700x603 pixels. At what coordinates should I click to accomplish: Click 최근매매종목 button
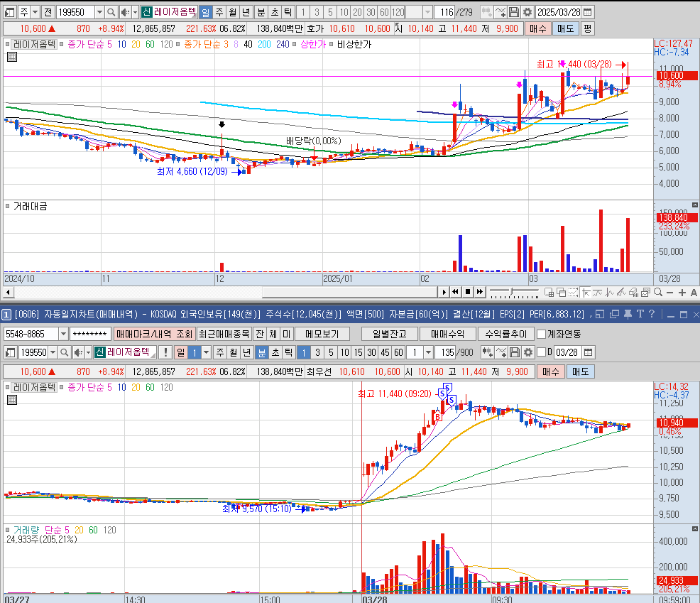point(224,334)
